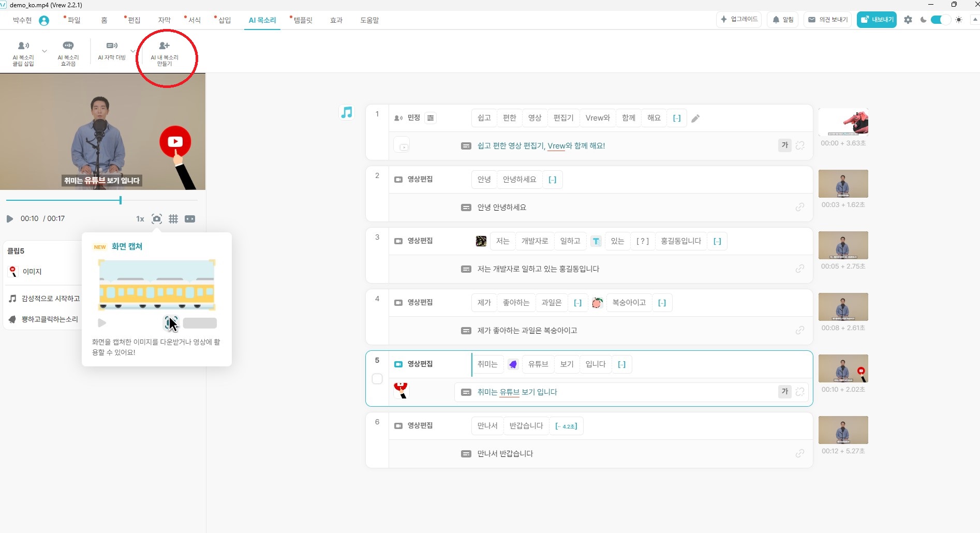Click the wide preview mode icon

190,219
